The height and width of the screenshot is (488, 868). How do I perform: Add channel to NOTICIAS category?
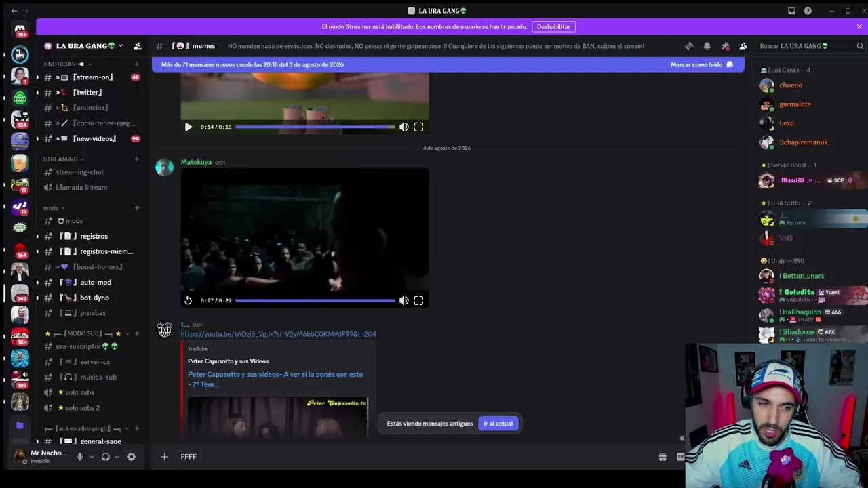pyautogui.click(x=137, y=64)
